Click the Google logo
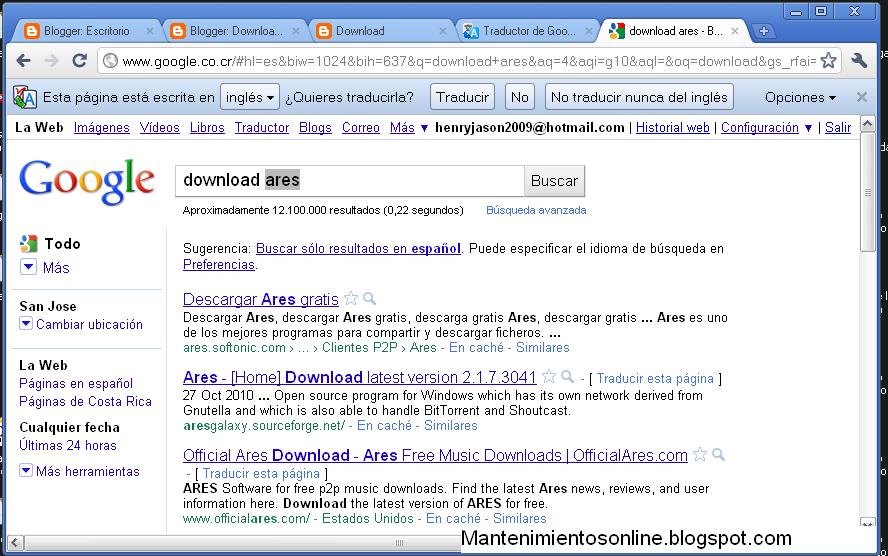Viewport: 888px width, 556px height. [87, 181]
